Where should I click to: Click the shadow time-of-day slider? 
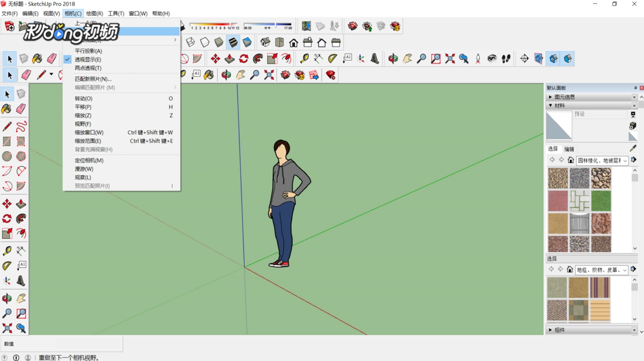coord(267,26)
